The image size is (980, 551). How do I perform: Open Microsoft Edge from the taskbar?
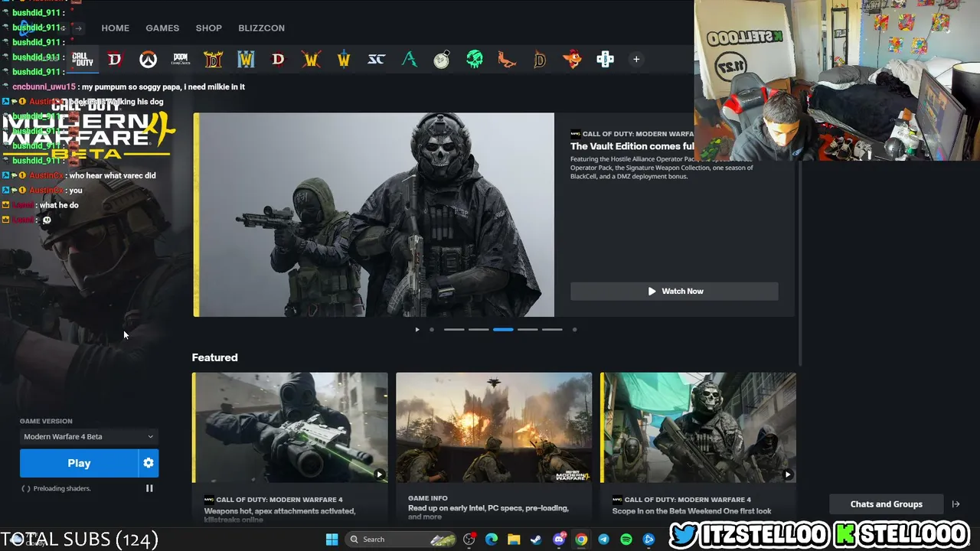pos(492,540)
